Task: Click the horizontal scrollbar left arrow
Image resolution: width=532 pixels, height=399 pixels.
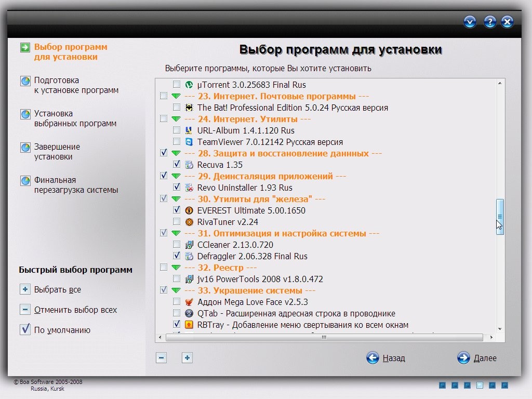Action: tap(161, 337)
